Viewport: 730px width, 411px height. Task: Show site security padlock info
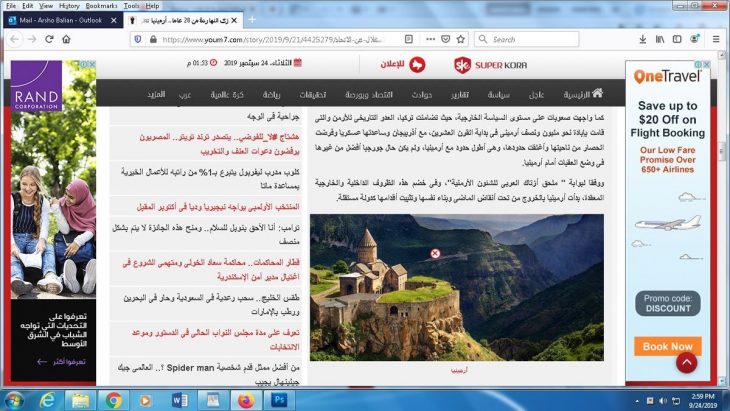coord(153,40)
